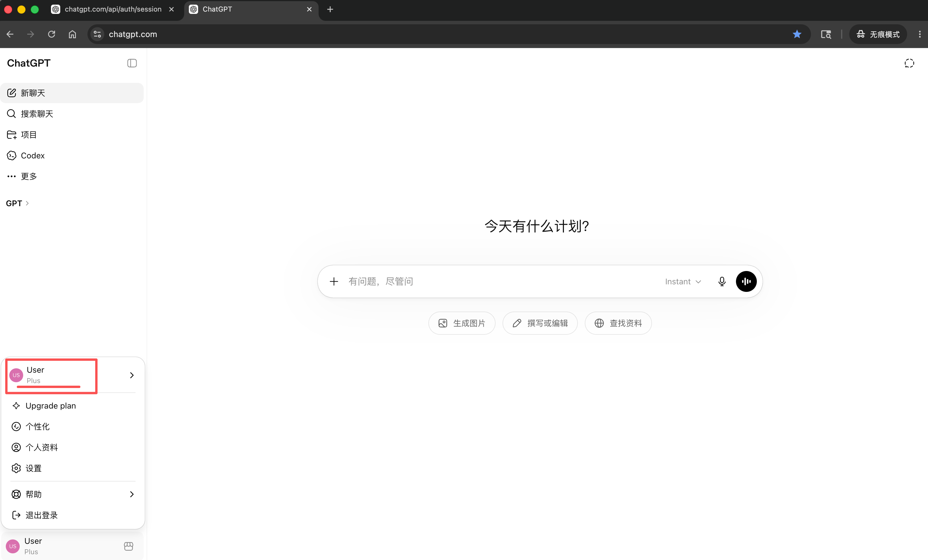Click the 无痕模式 incognito indicator
The image size is (928, 560).
878,34
